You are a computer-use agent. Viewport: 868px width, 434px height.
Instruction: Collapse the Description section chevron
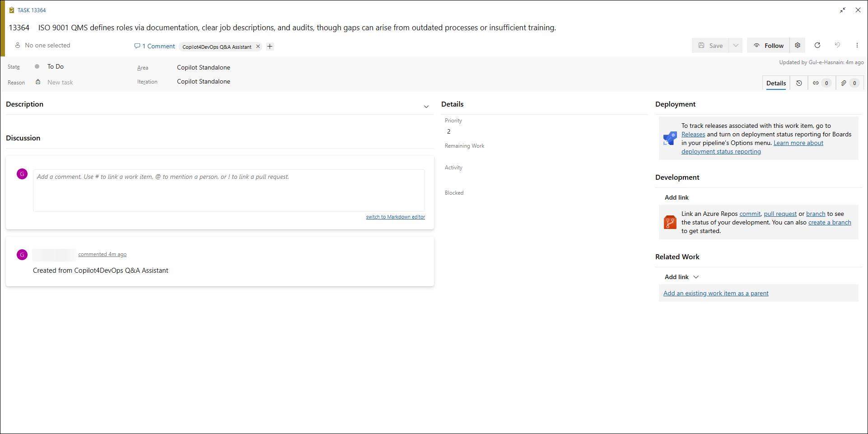click(x=426, y=107)
